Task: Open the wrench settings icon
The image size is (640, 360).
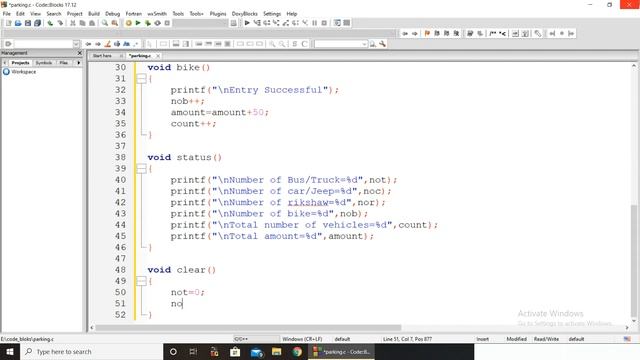Action: tap(382, 44)
